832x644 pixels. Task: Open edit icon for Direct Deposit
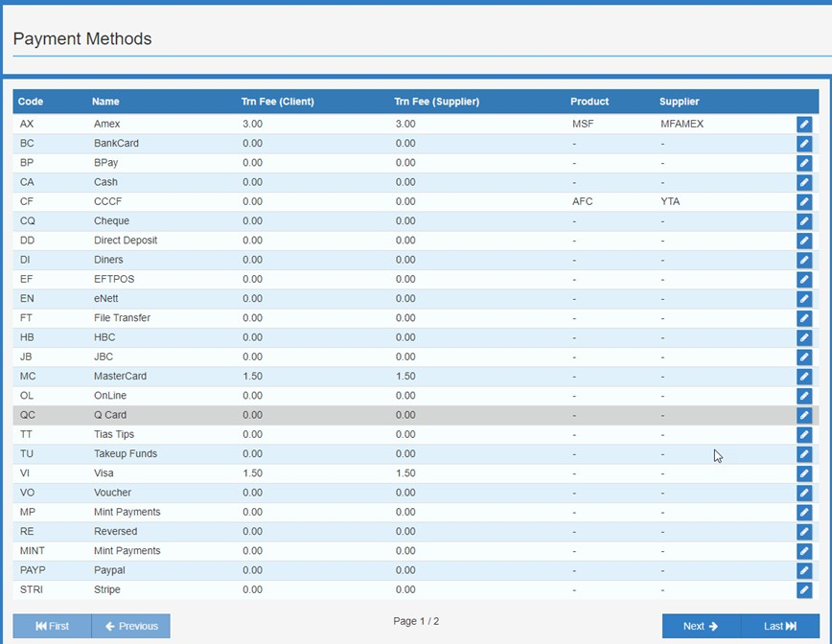(804, 241)
